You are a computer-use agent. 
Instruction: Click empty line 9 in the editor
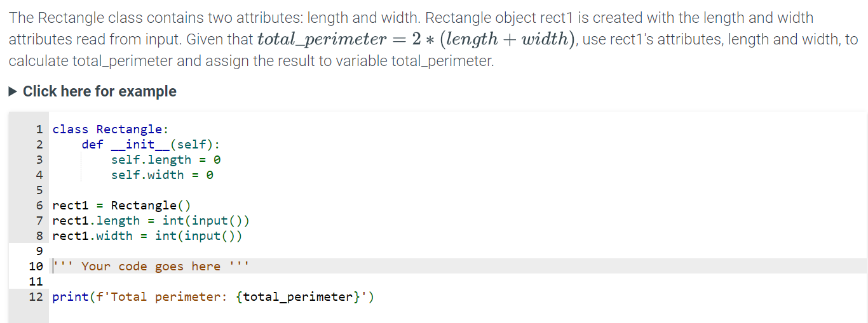click(459, 251)
